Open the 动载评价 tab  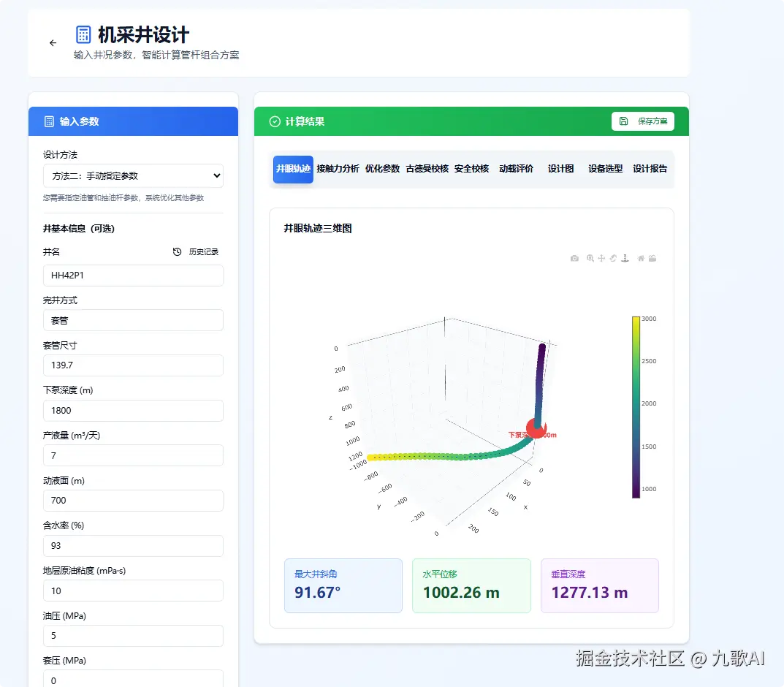click(x=516, y=169)
